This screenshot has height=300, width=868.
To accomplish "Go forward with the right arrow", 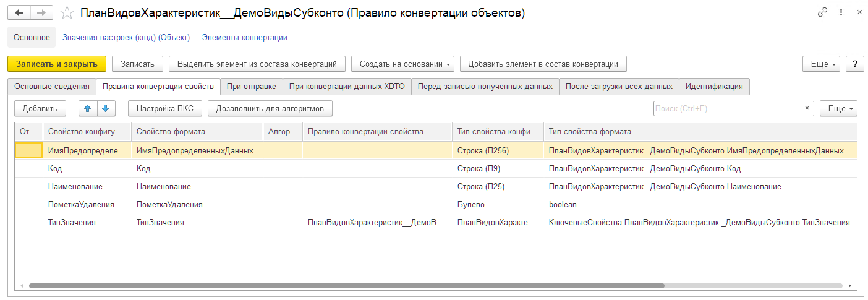I will point(41,12).
